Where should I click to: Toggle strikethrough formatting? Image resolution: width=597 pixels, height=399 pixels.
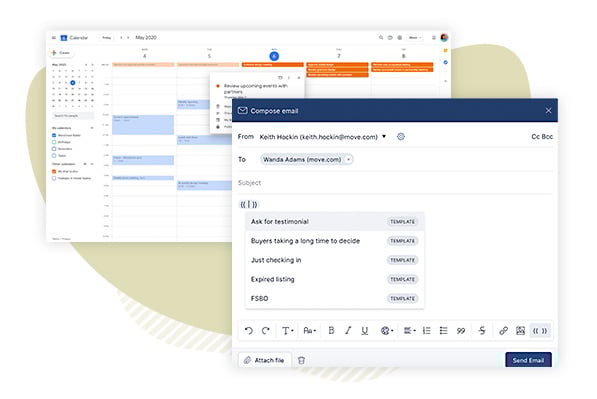[482, 330]
